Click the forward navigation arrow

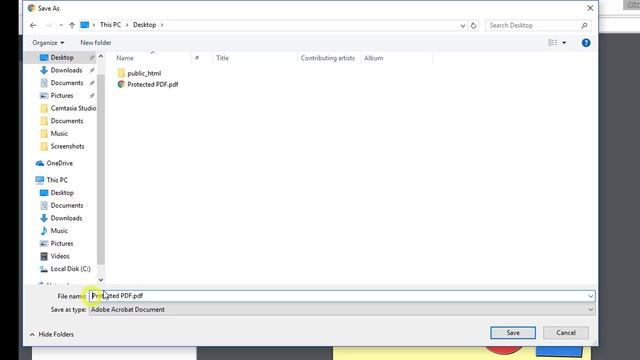coord(48,25)
